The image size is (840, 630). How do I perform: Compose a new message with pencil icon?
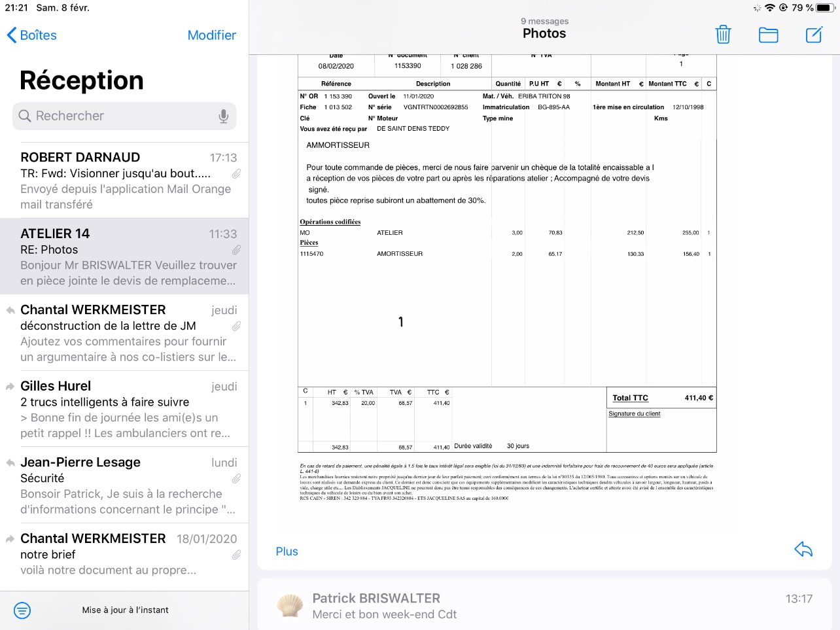point(814,35)
